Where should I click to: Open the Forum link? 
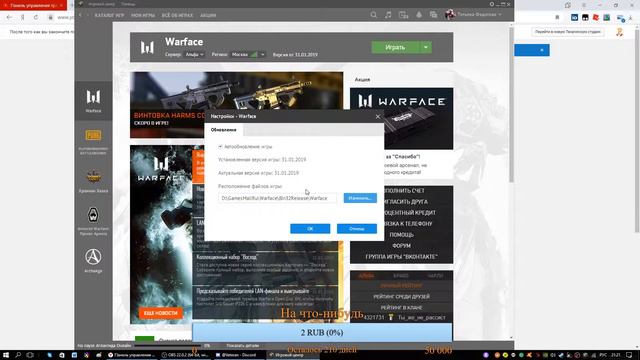401,246
